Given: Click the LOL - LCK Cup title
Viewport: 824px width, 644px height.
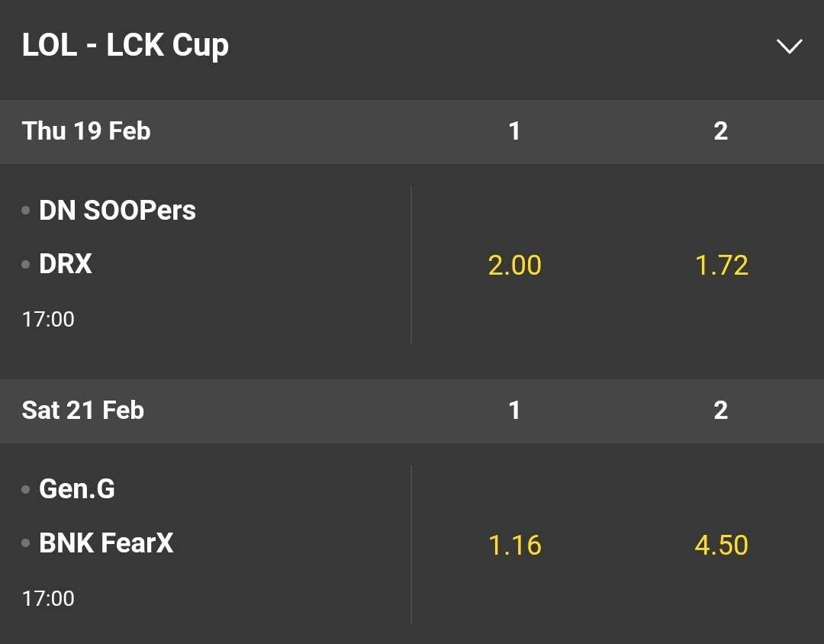Looking at the screenshot, I should [x=125, y=46].
